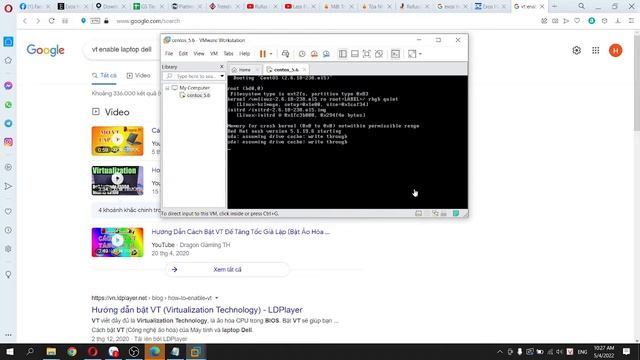Open the LDPlayer Hướng dẫn bật VT result
The width and height of the screenshot is (640, 360).
pos(197,310)
